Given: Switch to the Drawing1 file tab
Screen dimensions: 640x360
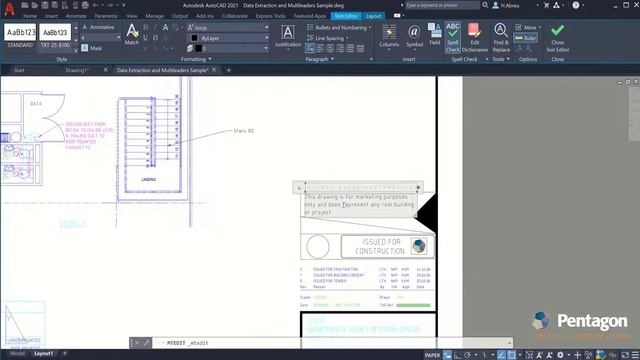Looking at the screenshot, I should tap(77, 70).
